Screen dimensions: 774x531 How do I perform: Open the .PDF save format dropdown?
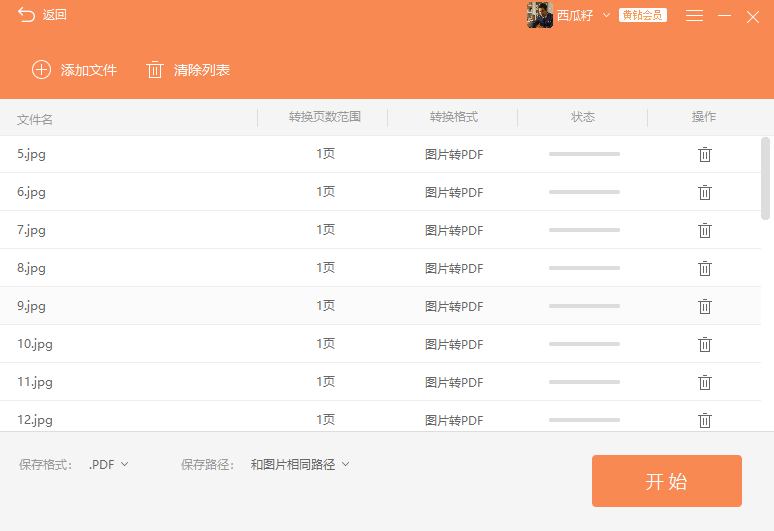click(x=109, y=464)
